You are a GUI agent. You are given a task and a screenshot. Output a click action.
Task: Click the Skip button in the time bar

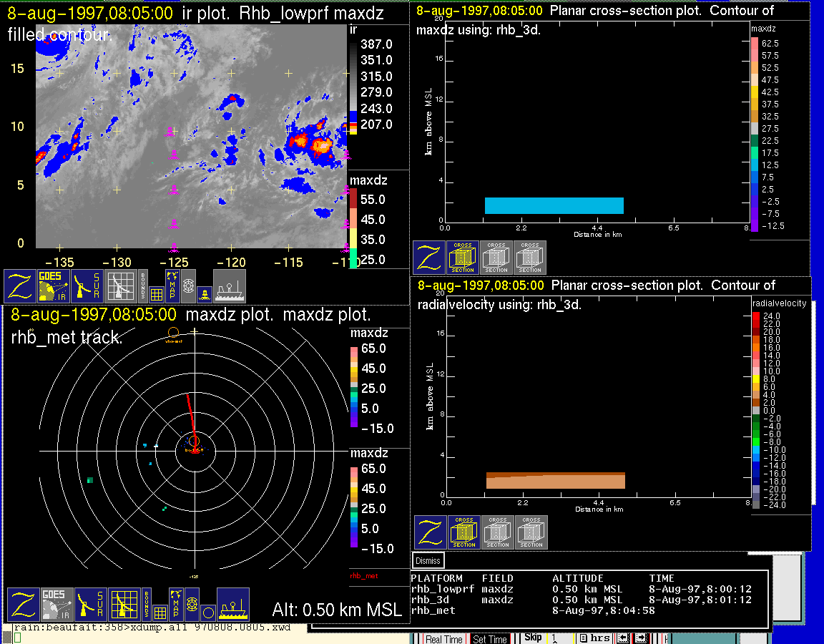[533, 637]
